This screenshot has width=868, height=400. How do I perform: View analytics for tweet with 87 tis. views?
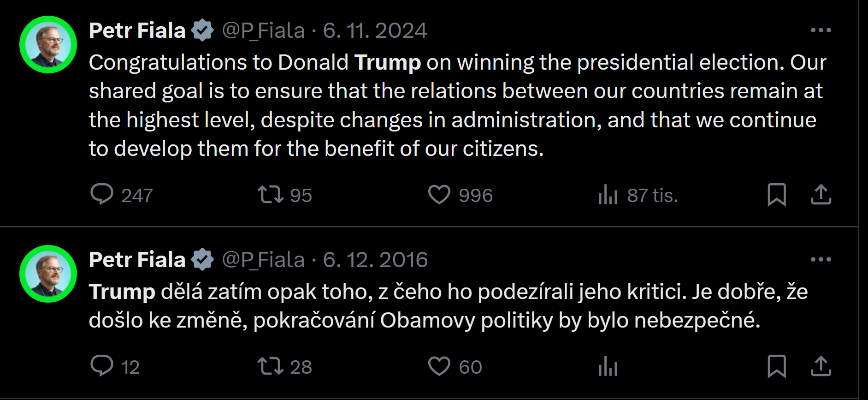coord(608,194)
